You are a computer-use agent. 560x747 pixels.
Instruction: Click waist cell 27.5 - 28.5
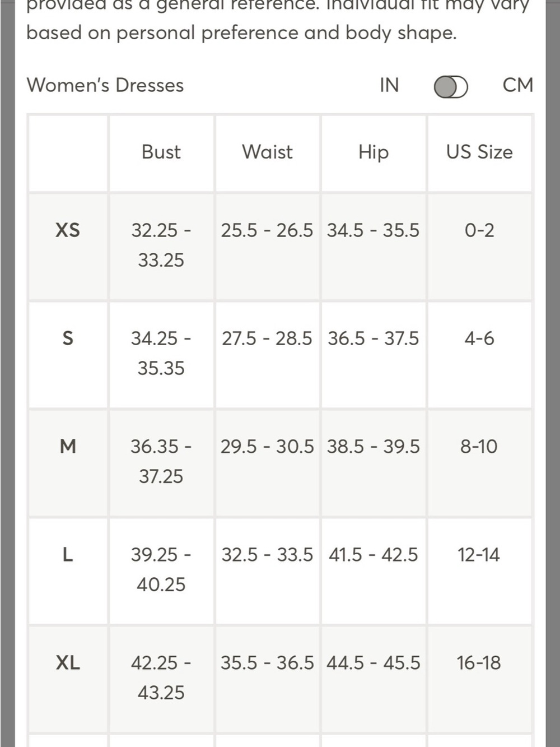click(267, 338)
